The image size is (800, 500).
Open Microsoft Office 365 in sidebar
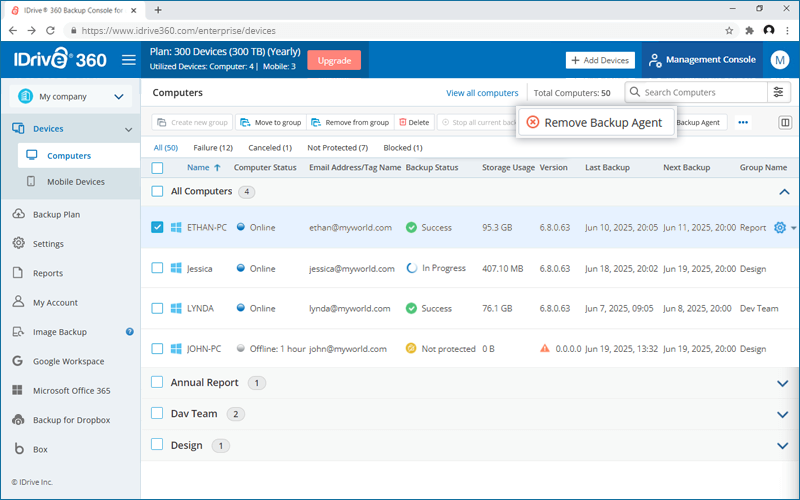point(70,390)
